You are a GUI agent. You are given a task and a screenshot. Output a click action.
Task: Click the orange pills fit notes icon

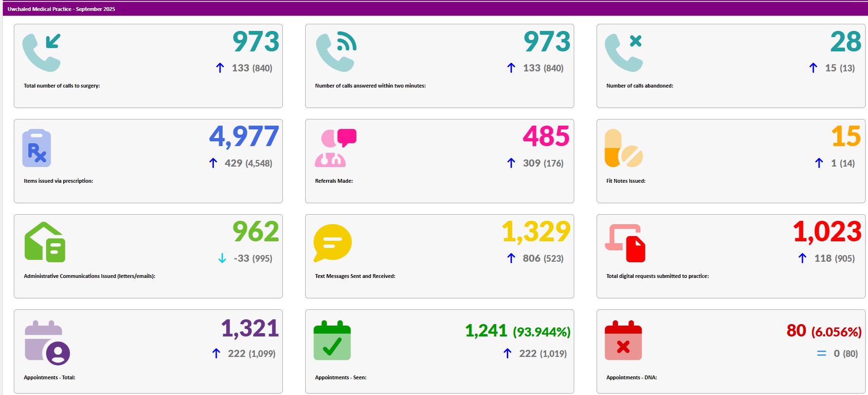click(x=623, y=148)
